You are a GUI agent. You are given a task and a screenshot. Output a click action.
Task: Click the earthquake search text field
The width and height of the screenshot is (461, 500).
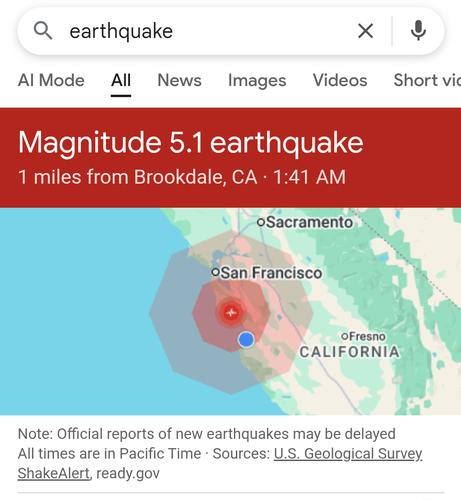point(207,31)
